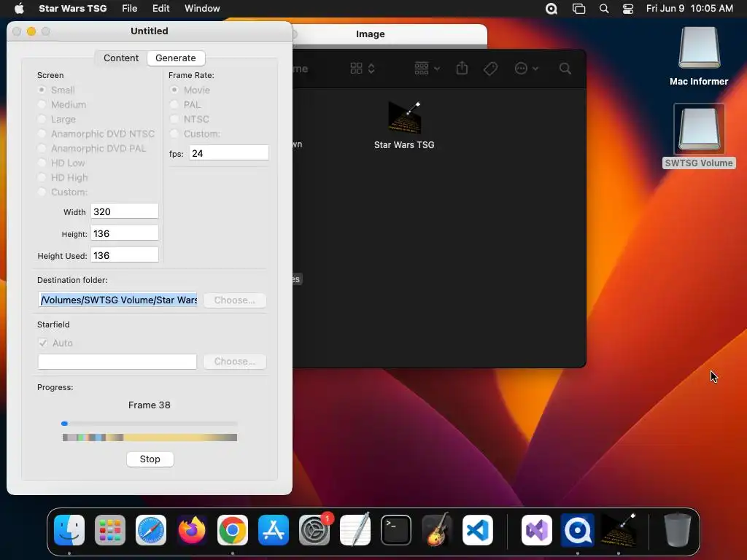
Task: Open Launchpad in the Dock
Action: tap(110, 530)
